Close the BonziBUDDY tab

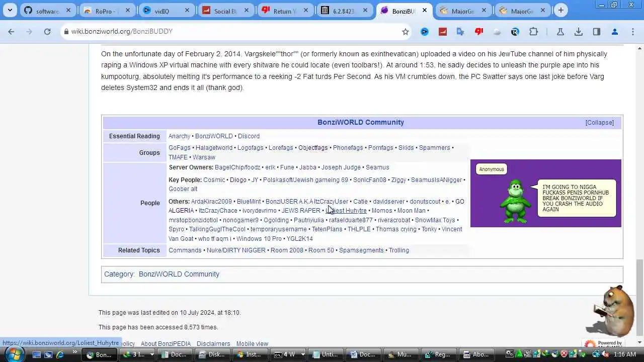[424, 11]
